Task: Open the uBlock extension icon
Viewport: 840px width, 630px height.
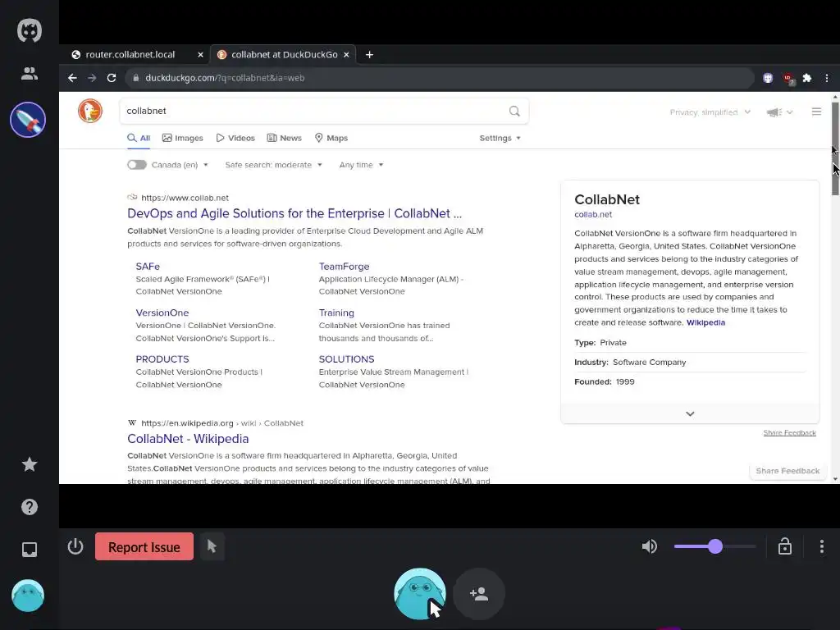Action: tap(788, 80)
